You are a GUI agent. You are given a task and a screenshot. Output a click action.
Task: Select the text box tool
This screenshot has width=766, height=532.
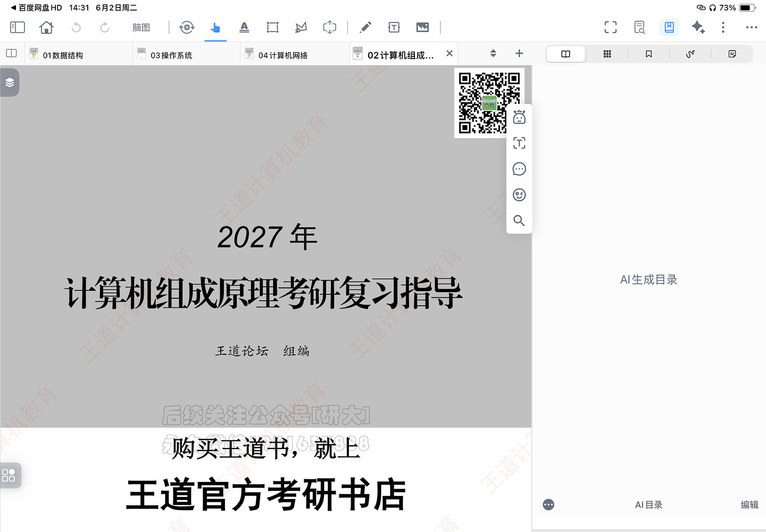coord(394,27)
